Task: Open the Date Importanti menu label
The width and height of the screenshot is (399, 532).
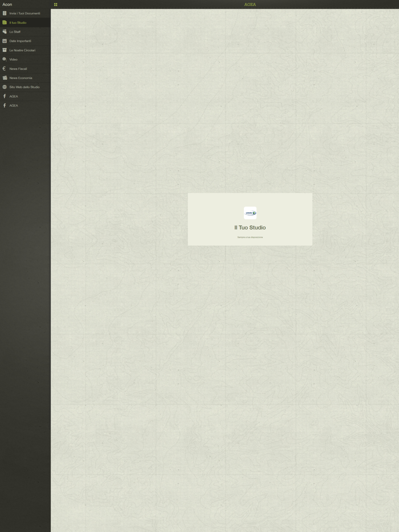Action: coord(20,40)
